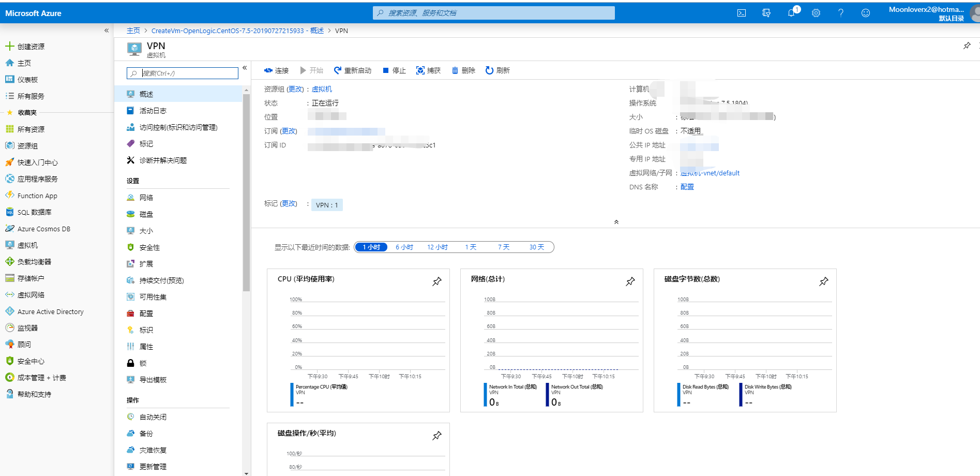Open Function App in sidebar
The height and width of the screenshot is (476, 980).
pyautogui.click(x=31, y=196)
